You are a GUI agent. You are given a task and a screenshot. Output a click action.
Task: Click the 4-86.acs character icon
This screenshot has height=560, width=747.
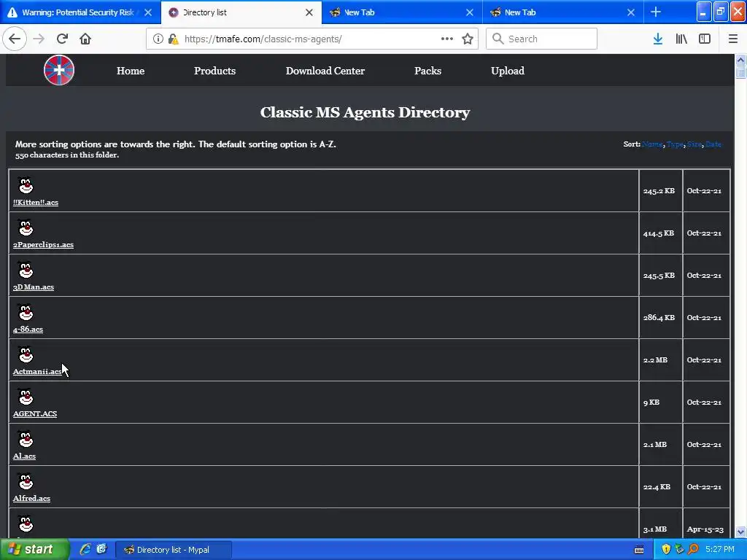tap(26, 312)
